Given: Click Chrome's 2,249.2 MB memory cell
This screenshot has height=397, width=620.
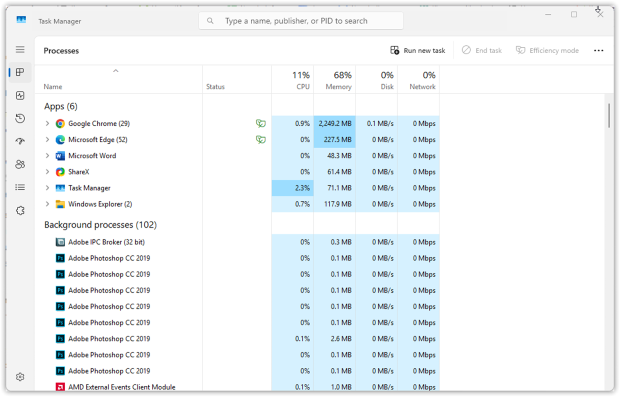Looking at the screenshot, I should click(335, 124).
